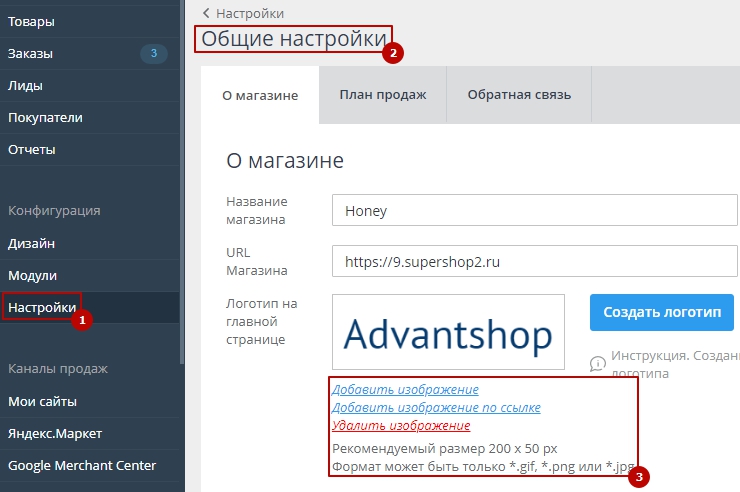740x492 pixels.
Task: Select Настройки in the sidebar
Action: click(41, 307)
